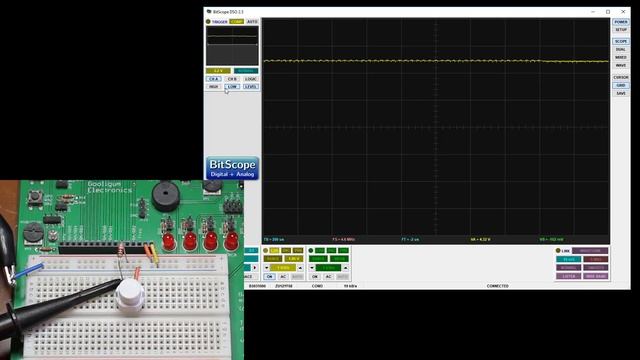Toggle ON button in yellow channel panel
640x360 pixels.
coord(269,277)
